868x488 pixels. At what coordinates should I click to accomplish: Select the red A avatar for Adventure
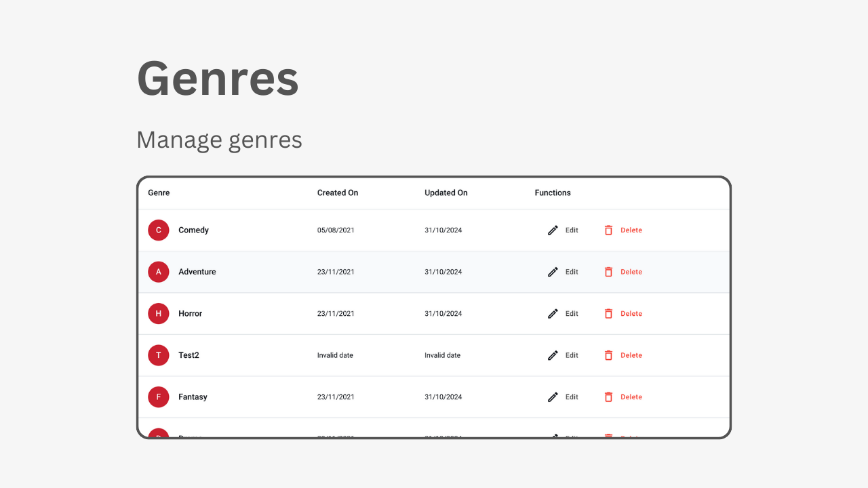(159, 272)
